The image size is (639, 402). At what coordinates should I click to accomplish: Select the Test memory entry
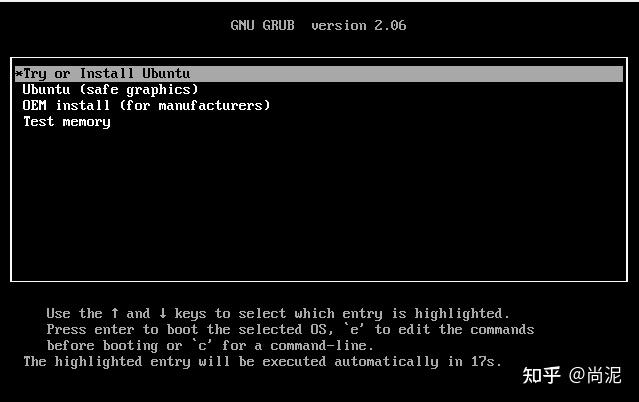[x=66, y=122]
